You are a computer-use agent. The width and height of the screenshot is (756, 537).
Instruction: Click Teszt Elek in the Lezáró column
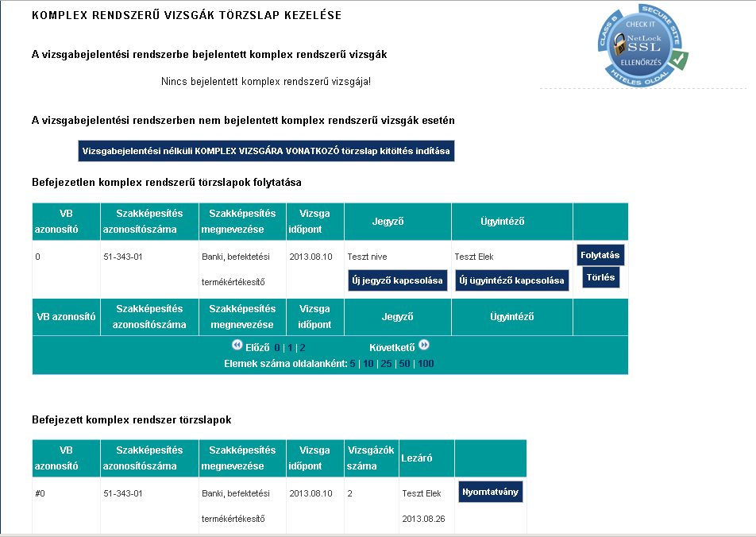point(422,493)
